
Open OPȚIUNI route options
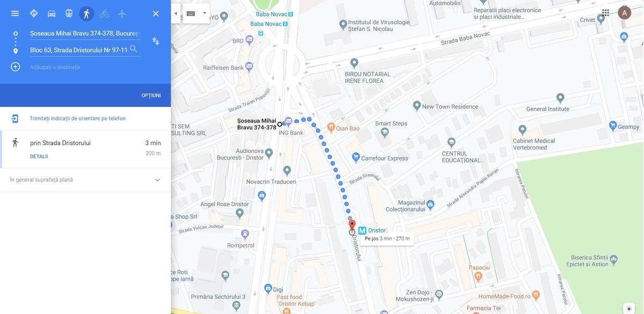(151, 96)
